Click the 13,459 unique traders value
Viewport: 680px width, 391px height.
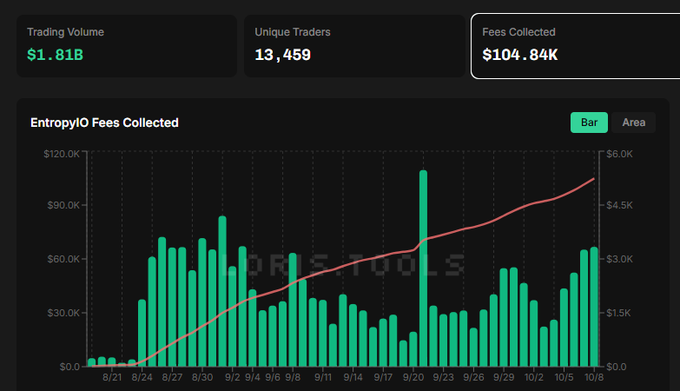click(x=283, y=55)
